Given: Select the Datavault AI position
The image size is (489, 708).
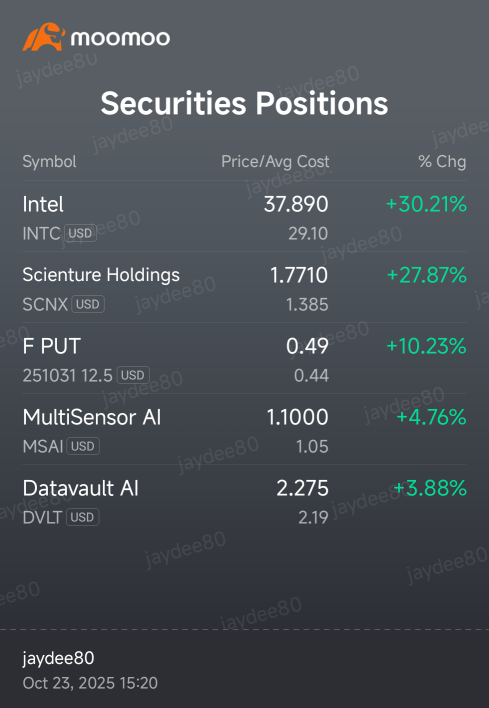Looking at the screenshot, I should pyautogui.click(x=244, y=500).
